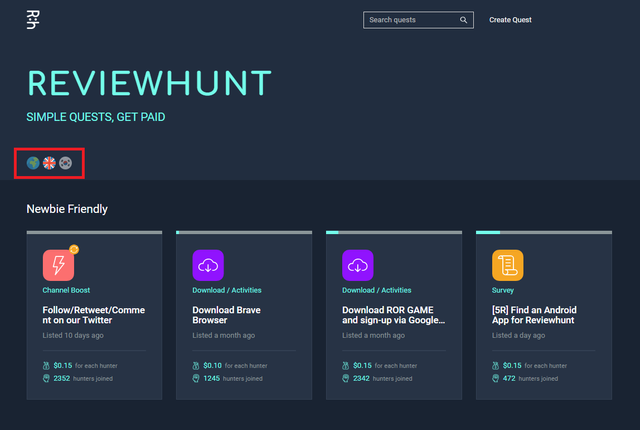640x430 pixels.
Task: Open Download ROR GAME and sign-up quest
Action: click(x=393, y=315)
